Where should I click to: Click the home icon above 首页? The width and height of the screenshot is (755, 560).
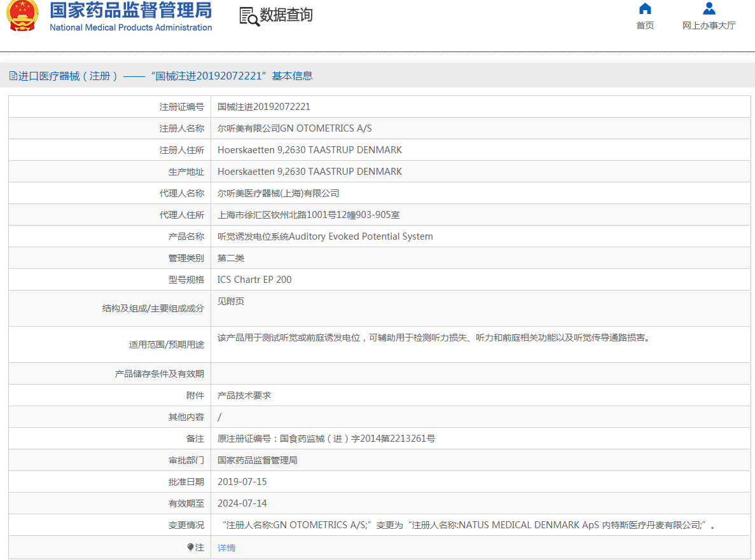[645, 8]
